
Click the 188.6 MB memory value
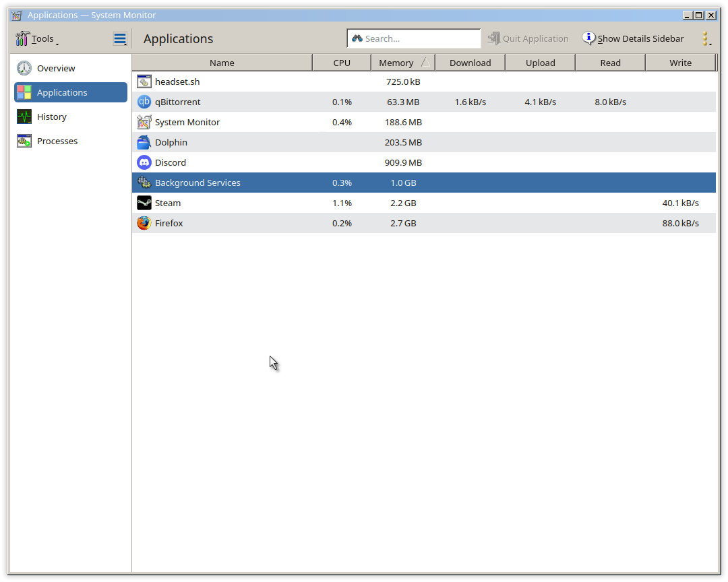click(403, 122)
